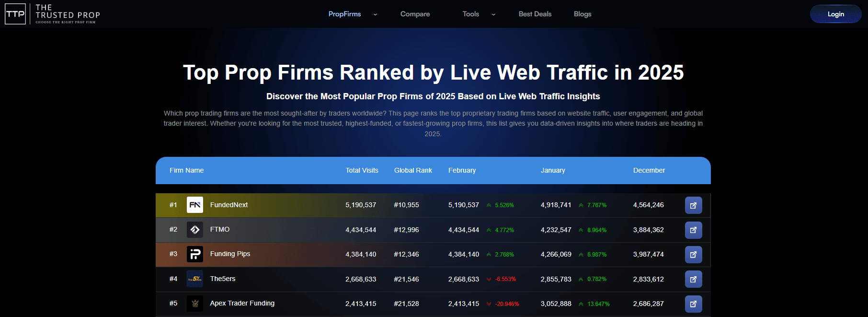Screen dimensions: 868x317
Task: Click the January column header
Action: point(553,170)
